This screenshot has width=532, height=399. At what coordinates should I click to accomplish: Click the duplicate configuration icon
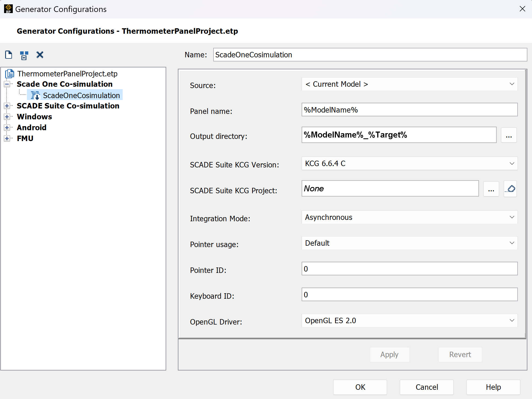pyautogui.click(x=24, y=55)
